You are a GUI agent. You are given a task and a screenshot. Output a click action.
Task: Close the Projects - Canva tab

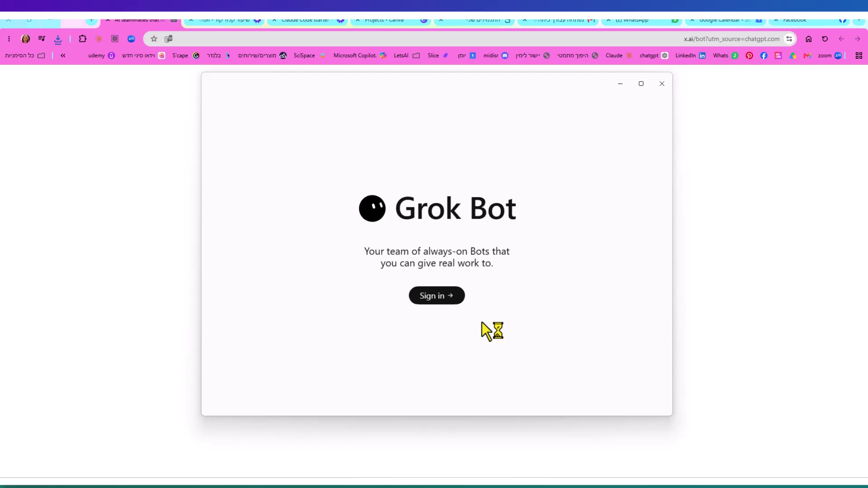click(358, 20)
